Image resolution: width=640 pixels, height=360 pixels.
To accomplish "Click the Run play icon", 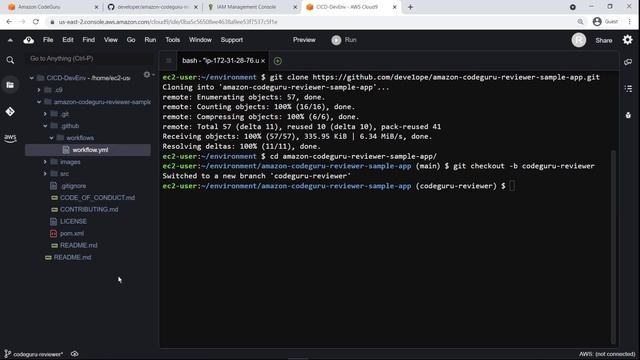I will click(x=336, y=40).
